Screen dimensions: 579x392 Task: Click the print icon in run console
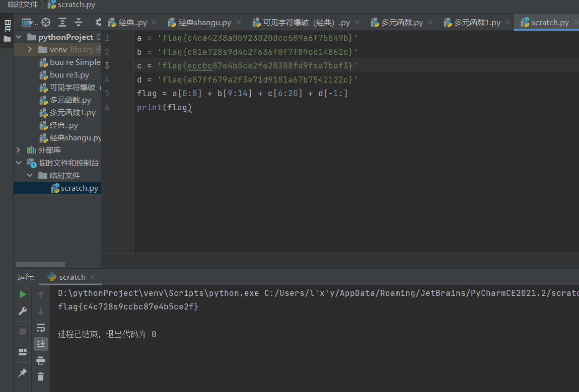41,360
